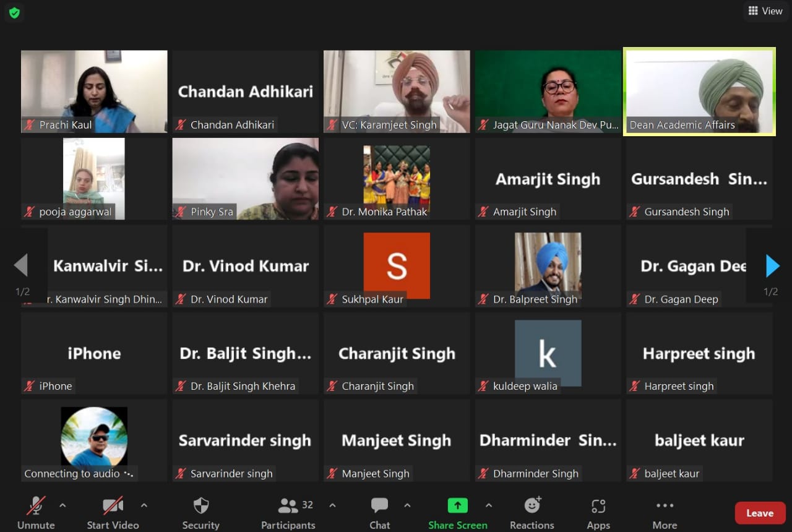The image size is (792, 532).
Task: Expand video options arrow beside Start Video
Action: (144, 505)
